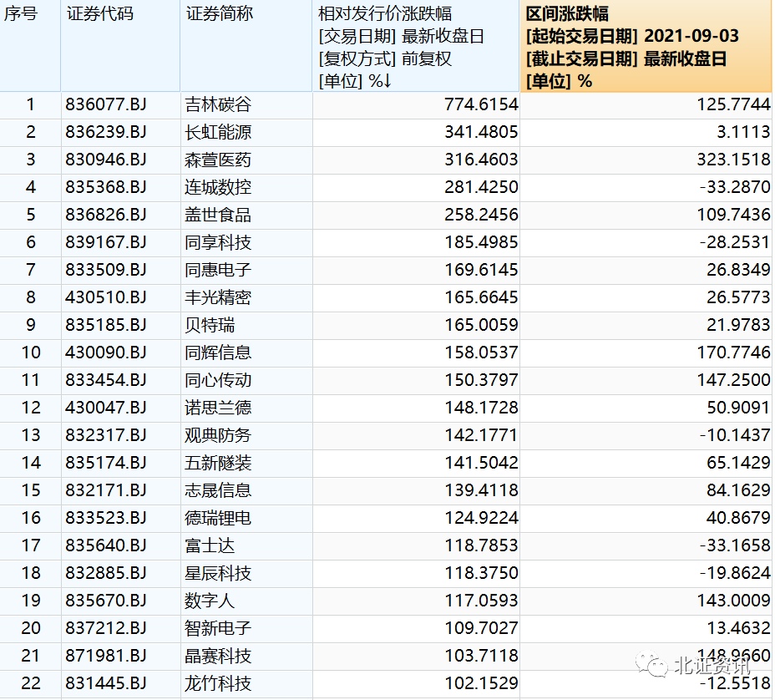Select the 774.6154 value cell

480,104
